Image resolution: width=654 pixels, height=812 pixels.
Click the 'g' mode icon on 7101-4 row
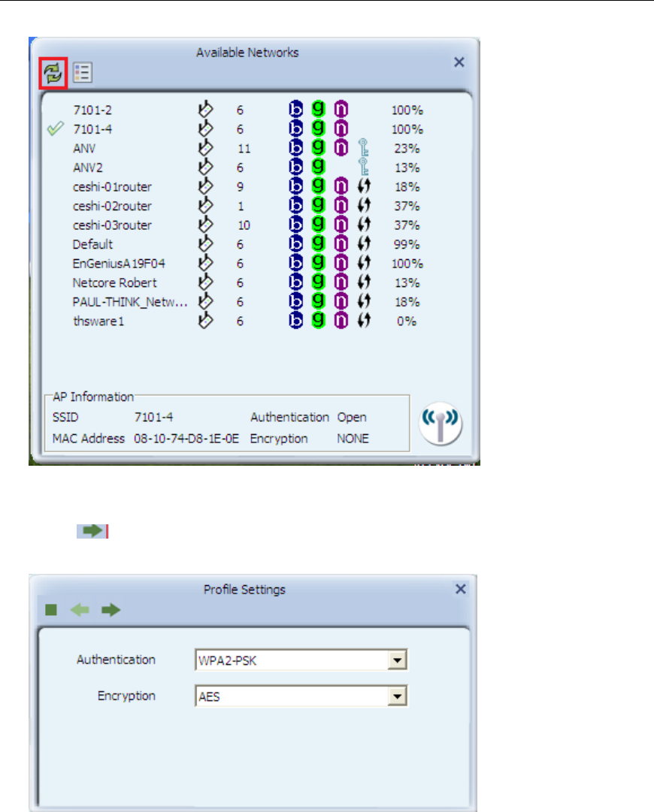(318, 129)
